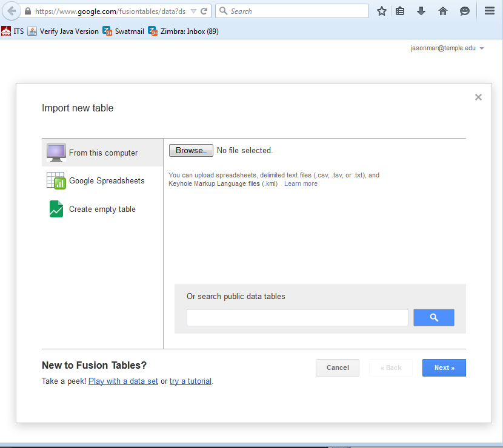The width and height of the screenshot is (503, 448).
Task: Click the blue magnifier search button
Action: click(434, 318)
